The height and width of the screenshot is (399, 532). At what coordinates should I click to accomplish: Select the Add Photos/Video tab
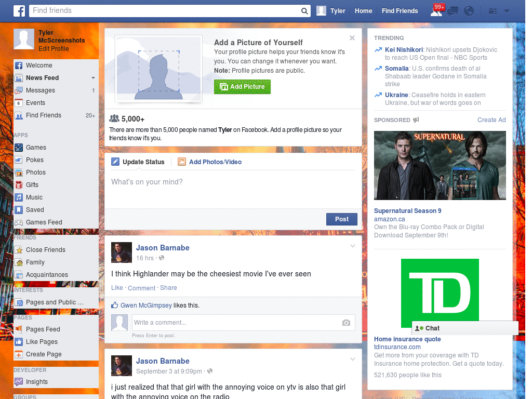[x=210, y=162]
